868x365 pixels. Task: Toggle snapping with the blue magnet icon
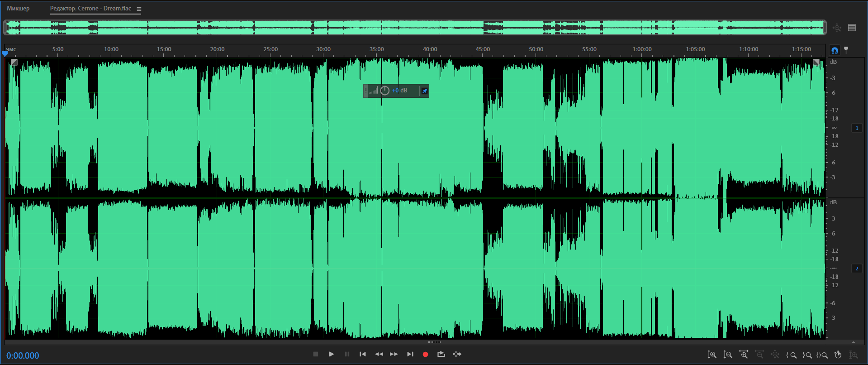point(835,50)
